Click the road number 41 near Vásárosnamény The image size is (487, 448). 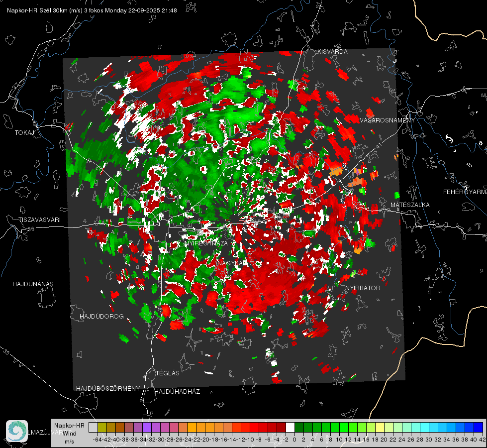tap(378, 145)
